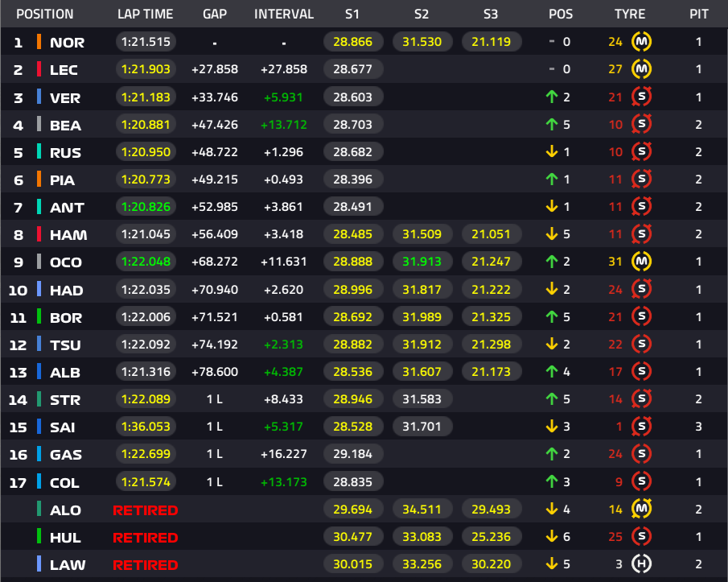The width and height of the screenshot is (728, 582).
Task: Click the soft tyre icon in COL's row
Action: (641, 481)
